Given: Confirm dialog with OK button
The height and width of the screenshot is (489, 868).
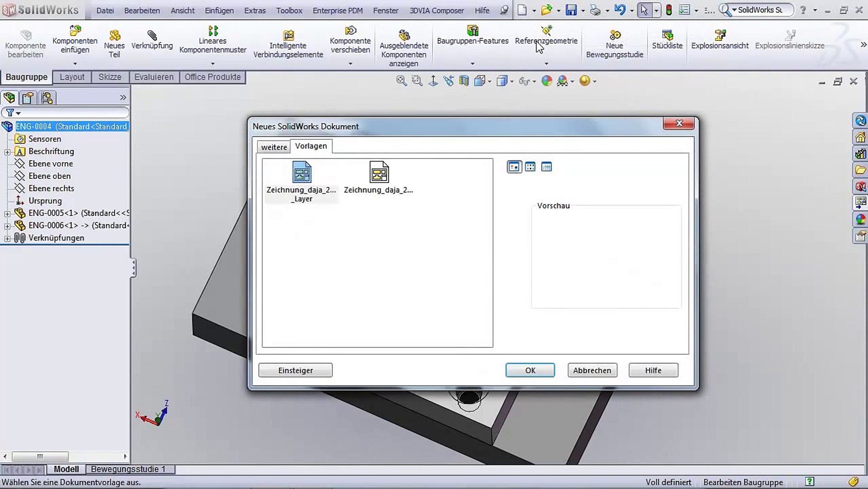Looking at the screenshot, I should coord(530,370).
